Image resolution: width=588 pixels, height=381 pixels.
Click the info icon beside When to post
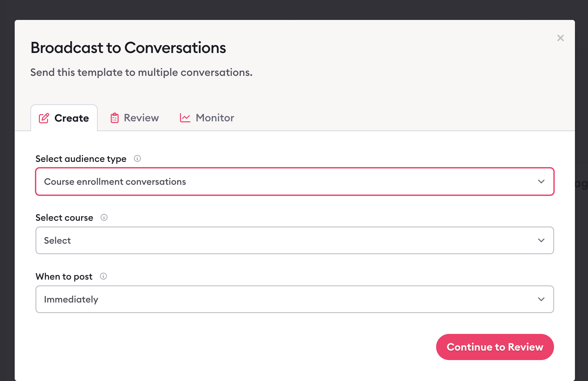103,276
